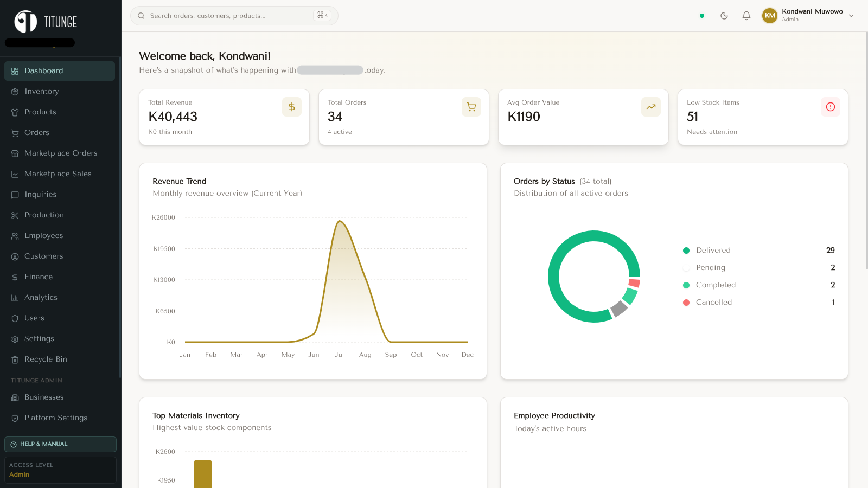Open the Kondwani Muwowo account dropdown chevron

coord(851,16)
